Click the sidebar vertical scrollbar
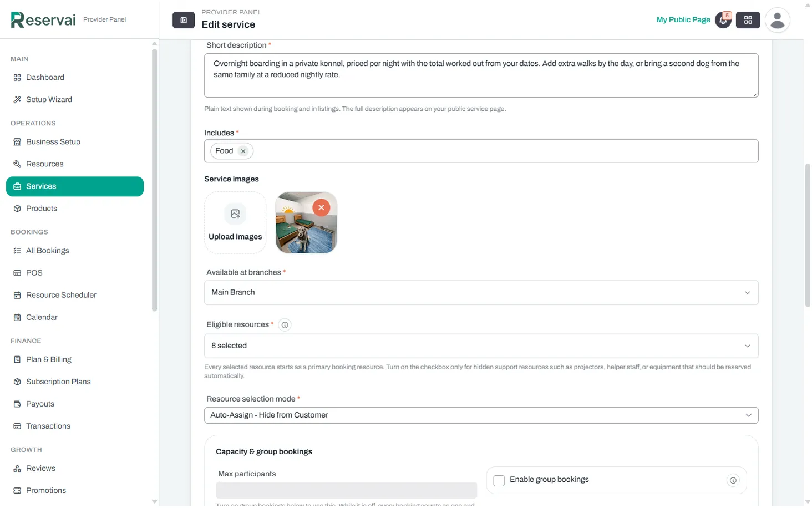This screenshot has width=812, height=508. [154, 180]
